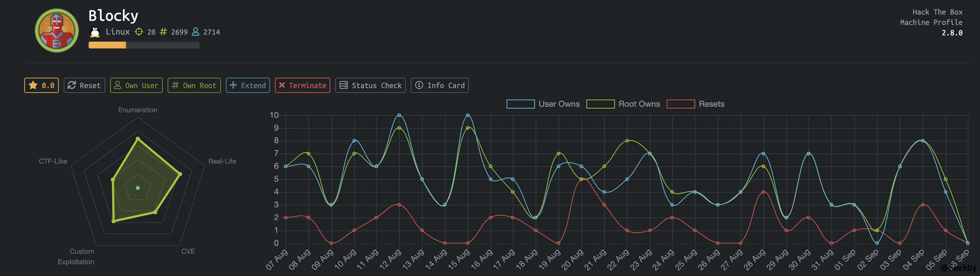Click the version 2.8.0 text

point(952,33)
